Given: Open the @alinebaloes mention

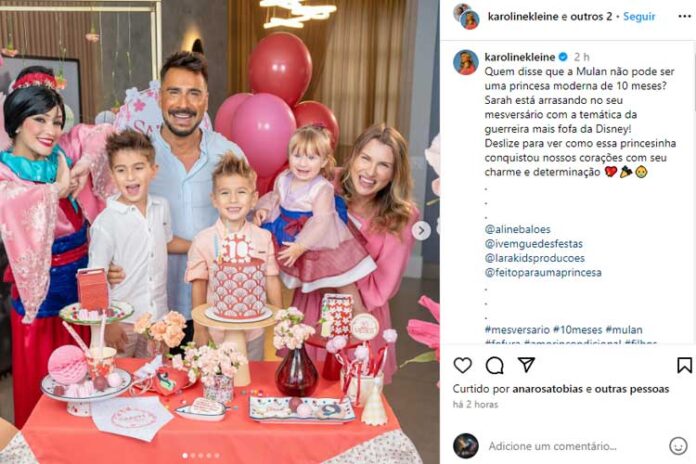Looking at the screenshot, I should 518,230.
